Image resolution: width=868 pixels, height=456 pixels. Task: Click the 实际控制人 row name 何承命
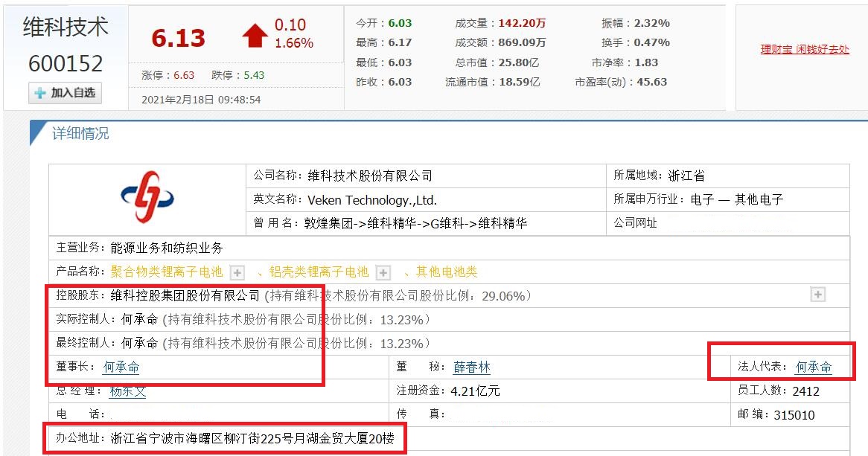[x=139, y=319]
